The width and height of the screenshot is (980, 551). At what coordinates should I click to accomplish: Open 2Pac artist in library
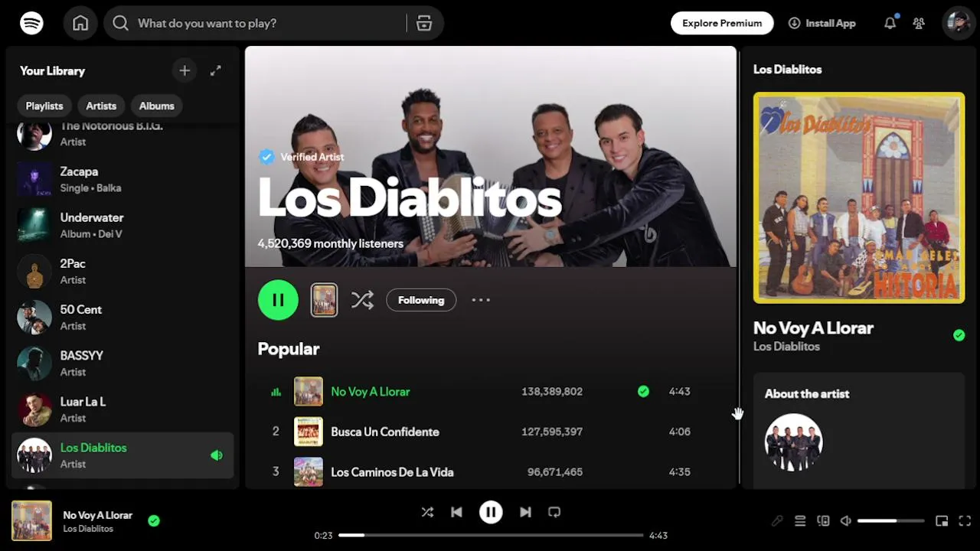click(x=122, y=271)
